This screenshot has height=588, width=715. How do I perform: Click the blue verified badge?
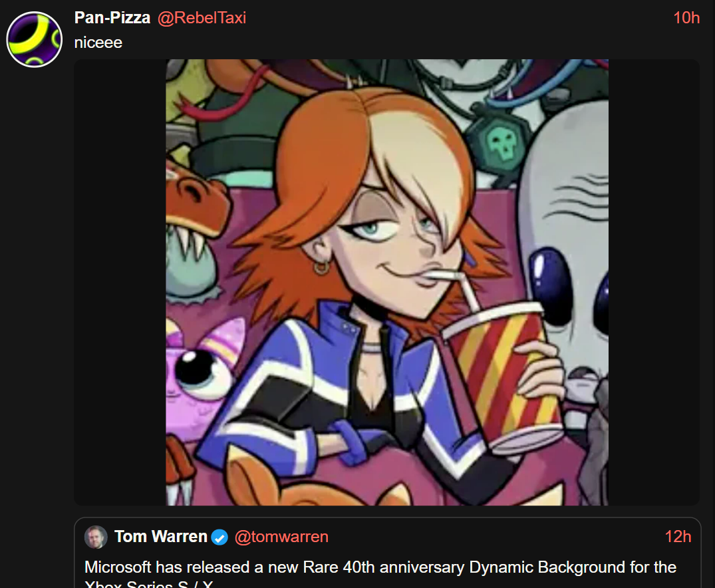point(219,537)
